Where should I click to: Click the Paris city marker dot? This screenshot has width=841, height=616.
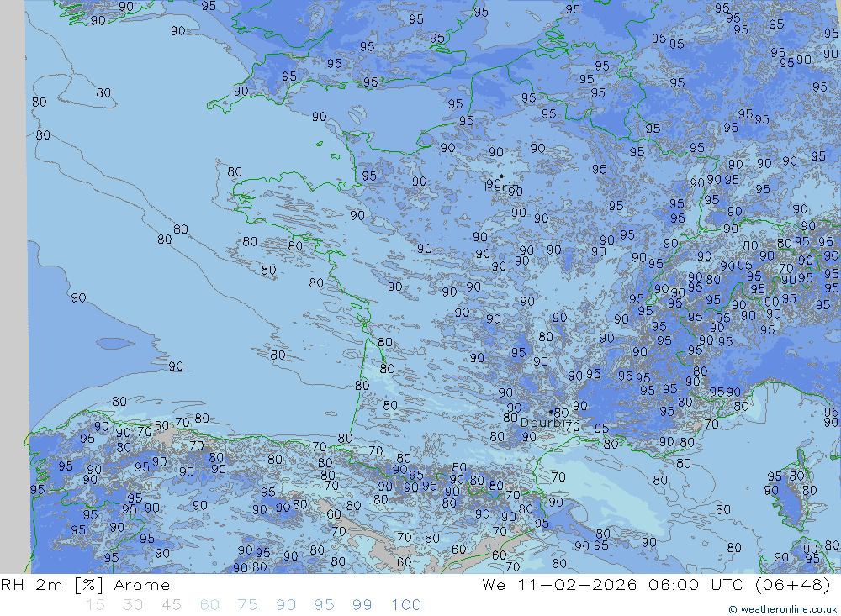pos(501,176)
